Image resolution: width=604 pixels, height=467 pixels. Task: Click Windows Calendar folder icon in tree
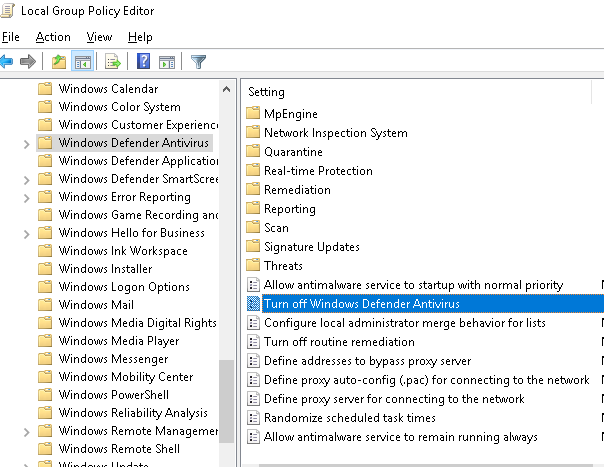(x=45, y=88)
